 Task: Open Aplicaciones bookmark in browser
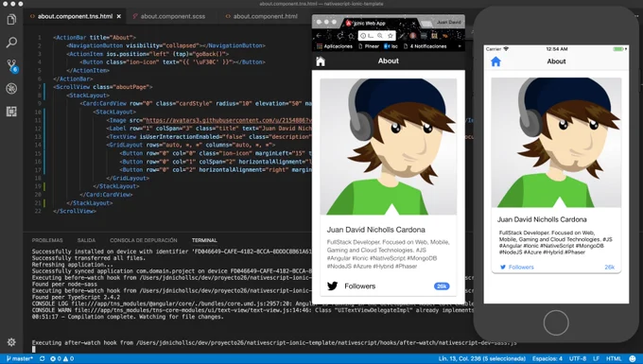[x=335, y=46]
